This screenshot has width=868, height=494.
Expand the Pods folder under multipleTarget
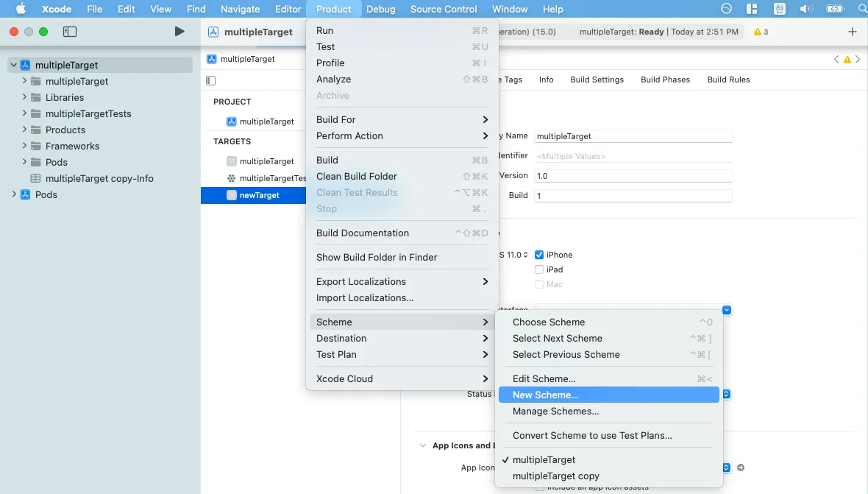point(24,162)
